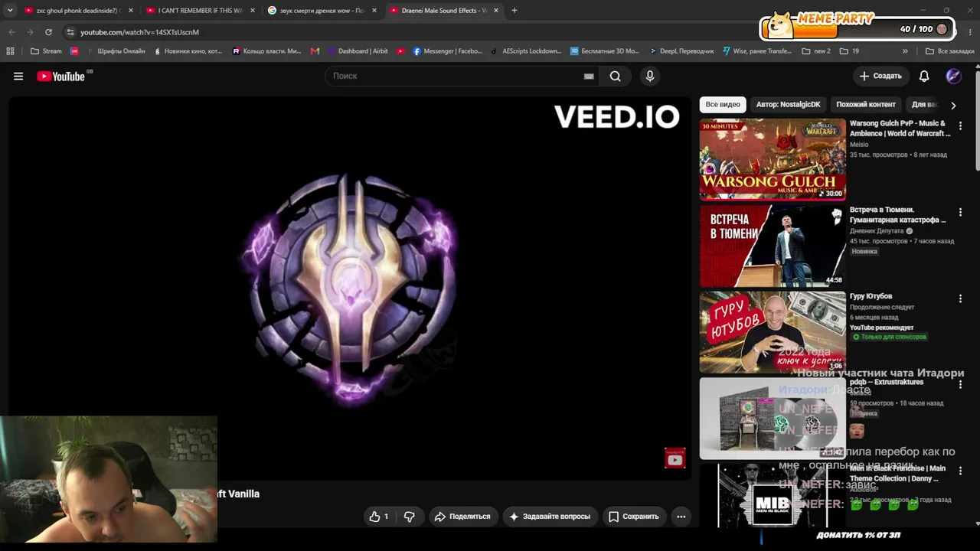Open options menu for 'Гуру Ютубов' video
Viewport: 980px width, 551px height.
point(960,298)
